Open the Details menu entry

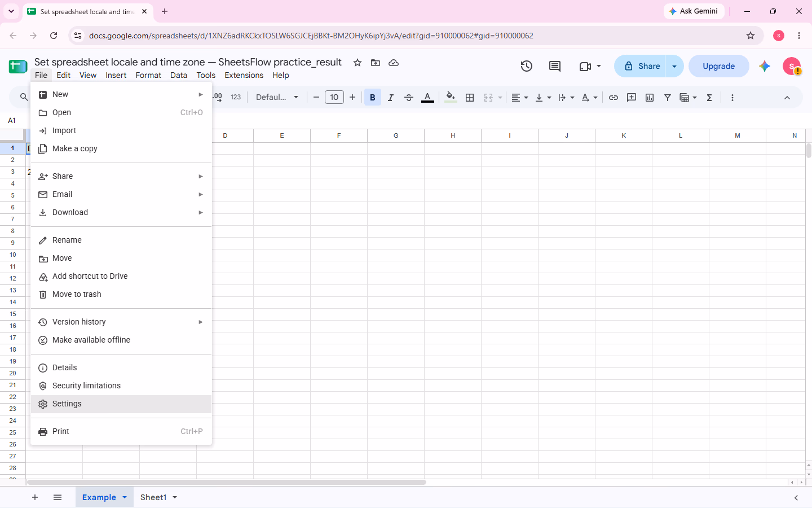click(x=121, y=367)
